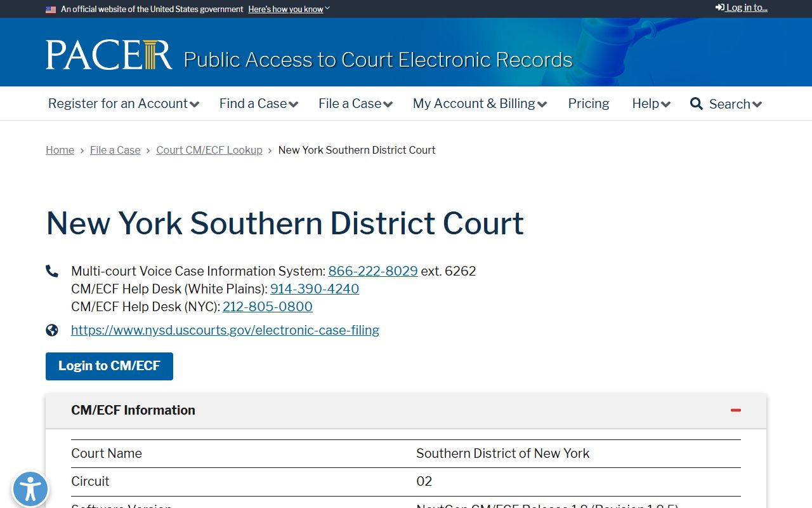The height and width of the screenshot is (508, 812).
Task: Open Register for an Account menu
Action: [124, 104]
